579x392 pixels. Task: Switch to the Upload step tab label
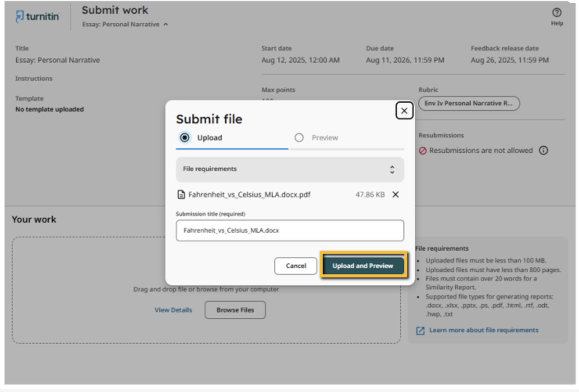[x=210, y=138]
